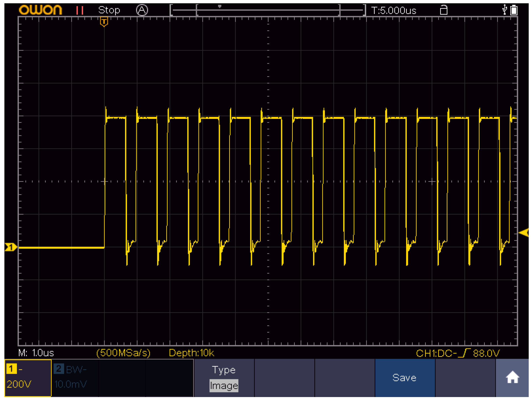Toggle the Stop run state label
The height and width of the screenshot is (401, 532).
point(109,10)
